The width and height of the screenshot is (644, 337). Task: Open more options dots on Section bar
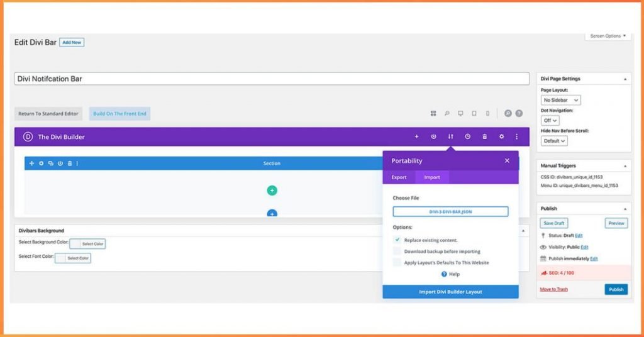click(x=77, y=163)
